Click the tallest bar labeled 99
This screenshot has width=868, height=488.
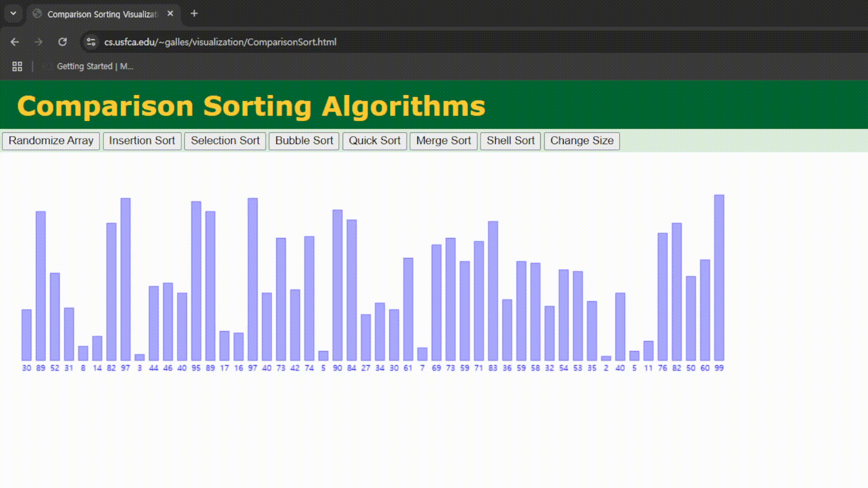pyautogui.click(x=719, y=277)
